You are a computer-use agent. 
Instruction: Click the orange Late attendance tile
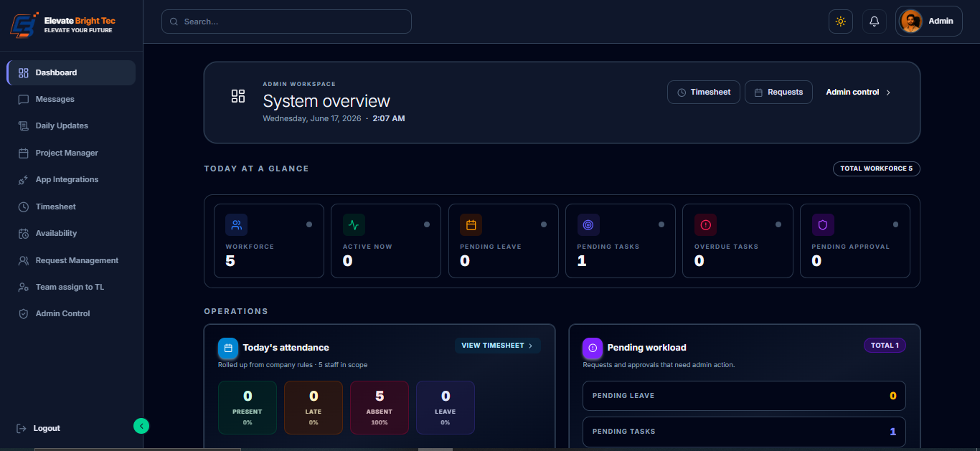(314, 407)
